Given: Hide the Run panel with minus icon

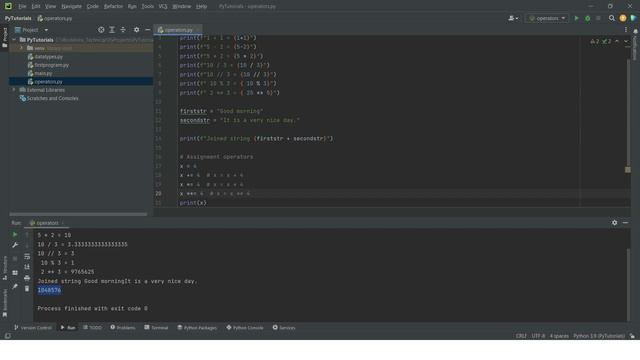Looking at the screenshot, I should [625, 223].
